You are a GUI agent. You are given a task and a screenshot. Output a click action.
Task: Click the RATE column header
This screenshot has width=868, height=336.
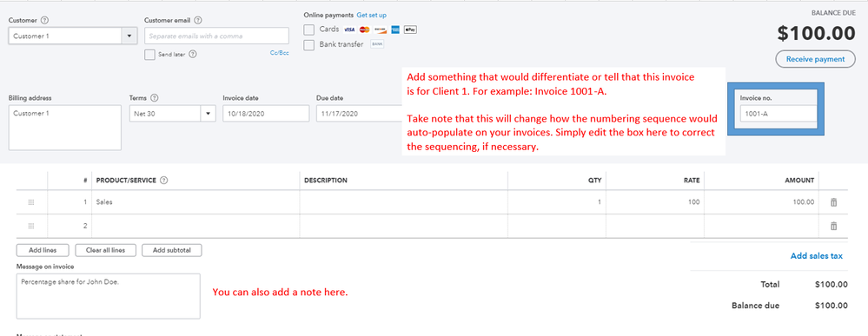(x=692, y=181)
